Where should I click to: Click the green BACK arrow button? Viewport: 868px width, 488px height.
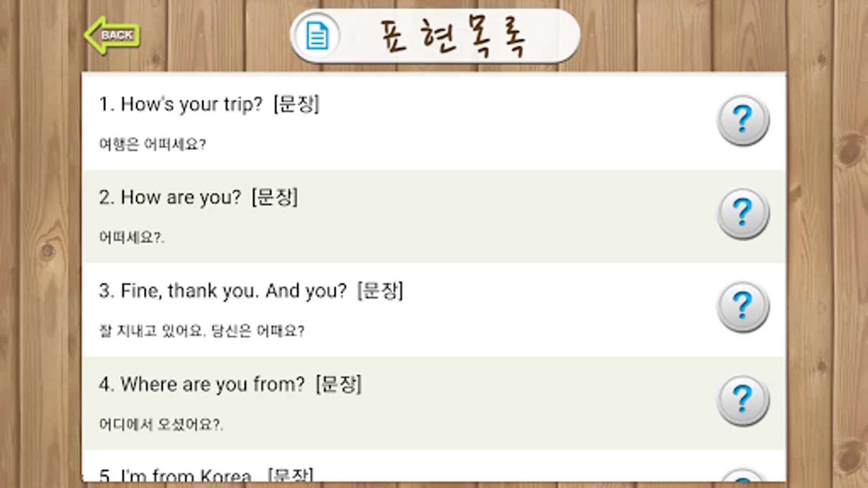113,35
